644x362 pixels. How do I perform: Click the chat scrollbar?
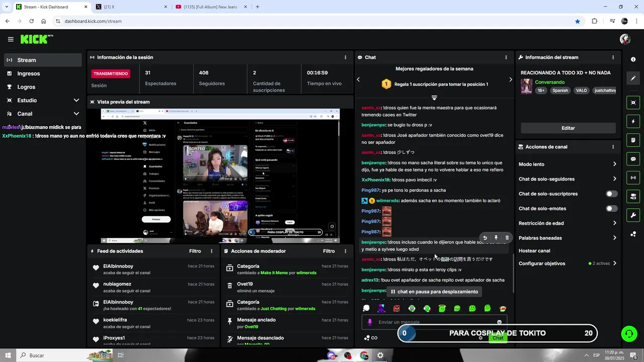(x=513, y=274)
